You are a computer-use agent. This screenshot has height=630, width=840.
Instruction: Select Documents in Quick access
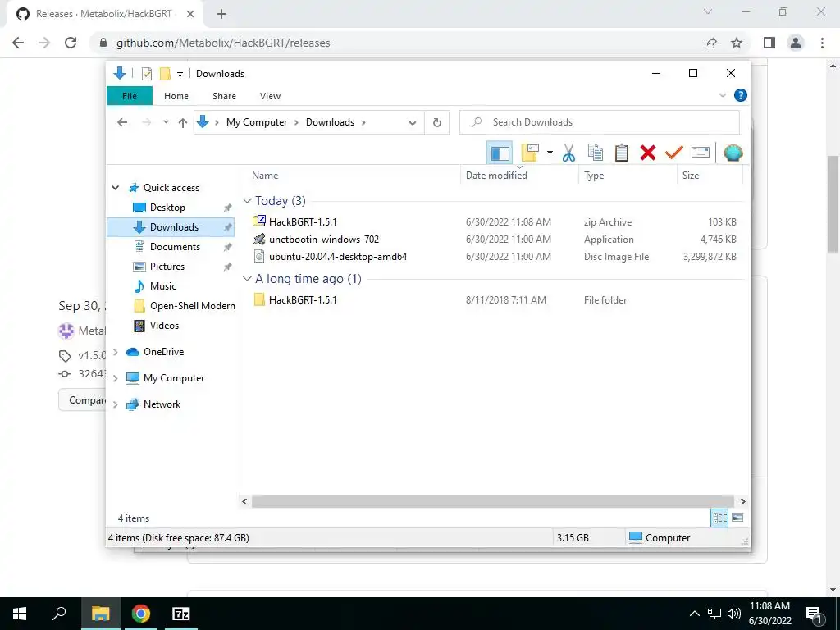[175, 247]
